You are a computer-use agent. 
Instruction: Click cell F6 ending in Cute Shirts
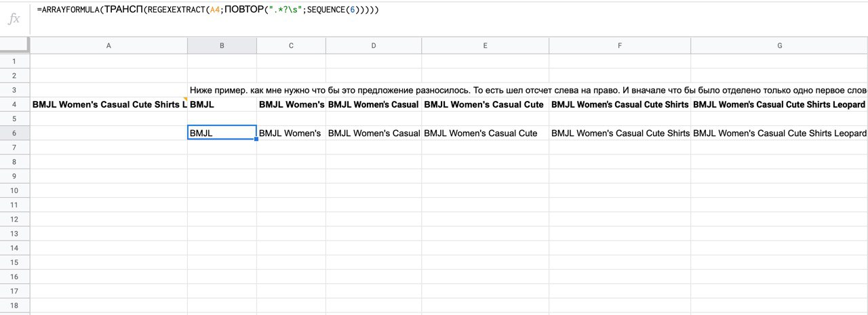click(620, 133)
